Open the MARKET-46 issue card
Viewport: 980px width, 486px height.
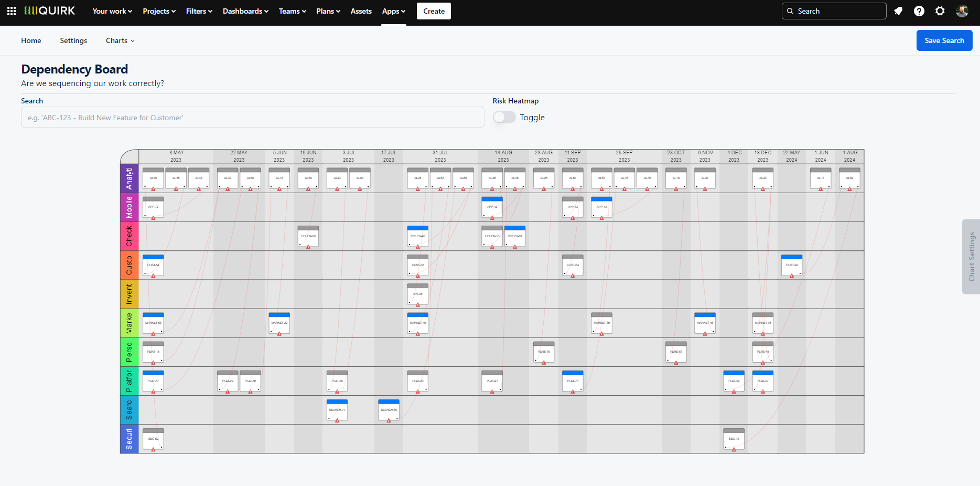coord(705,323)
